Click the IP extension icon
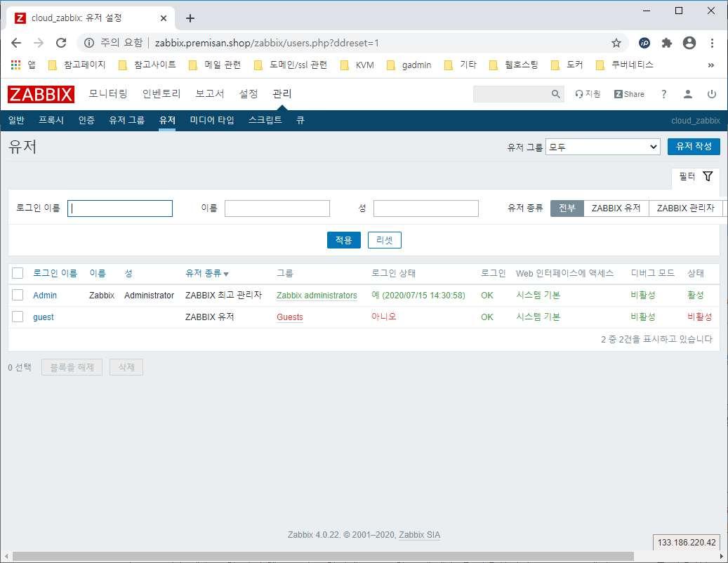This screenshot has width=728, height=563. [644, 43]
